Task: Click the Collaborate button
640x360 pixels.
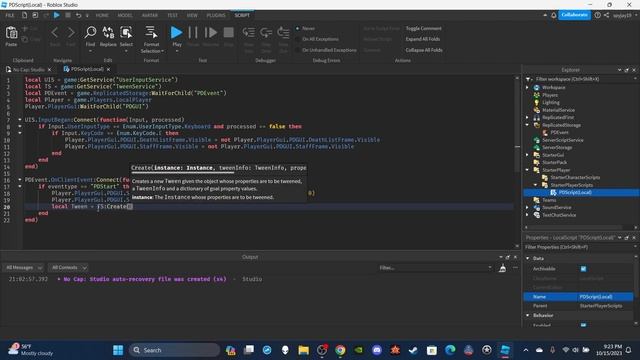Action: pos(574,15)
